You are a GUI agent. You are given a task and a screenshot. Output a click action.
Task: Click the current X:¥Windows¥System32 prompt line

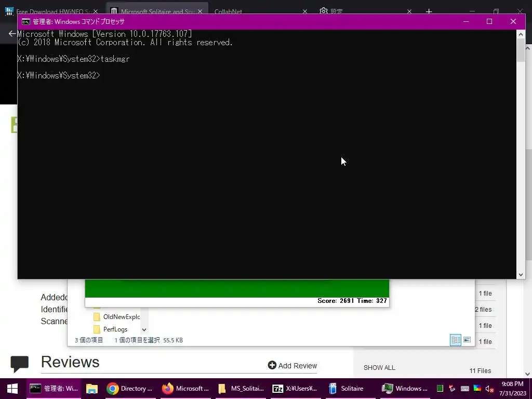[x=59, y=75]
